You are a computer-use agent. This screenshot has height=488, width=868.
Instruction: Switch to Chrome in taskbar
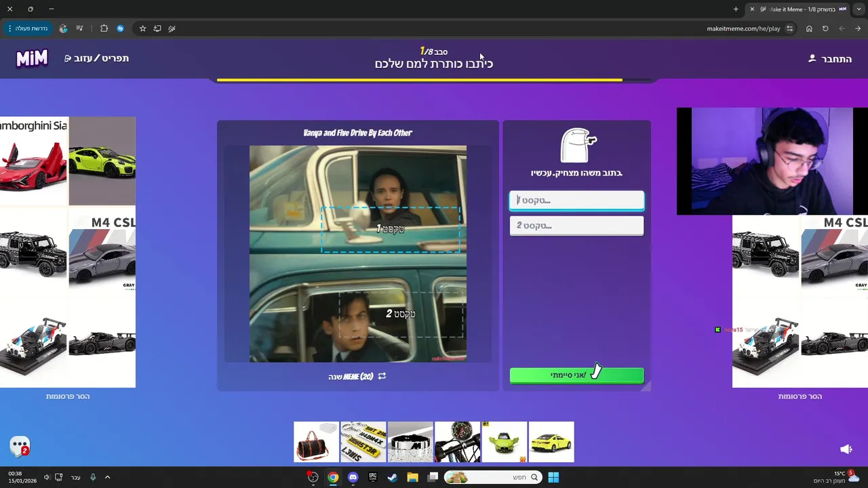pyautogui.click(x=333, y=477)
